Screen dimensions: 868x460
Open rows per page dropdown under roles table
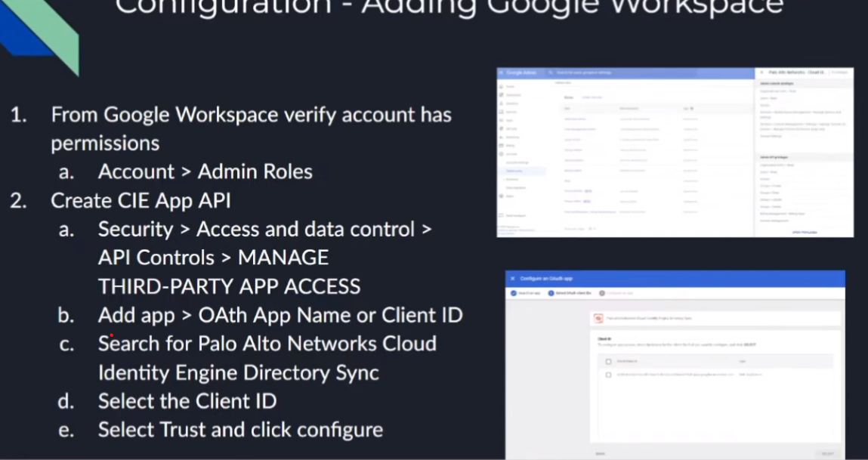point(592,229)
